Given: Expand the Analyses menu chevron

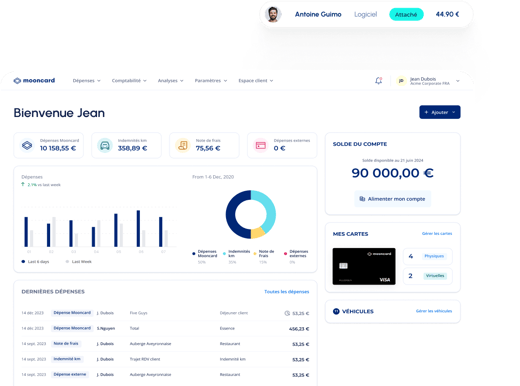Looking at the screenshot, I should [182, 81].
